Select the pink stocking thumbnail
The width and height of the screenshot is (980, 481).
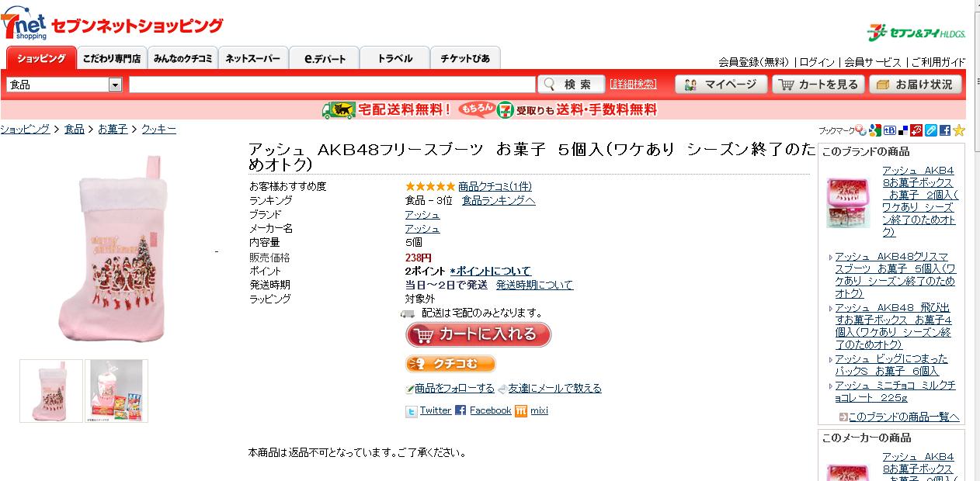51,390
